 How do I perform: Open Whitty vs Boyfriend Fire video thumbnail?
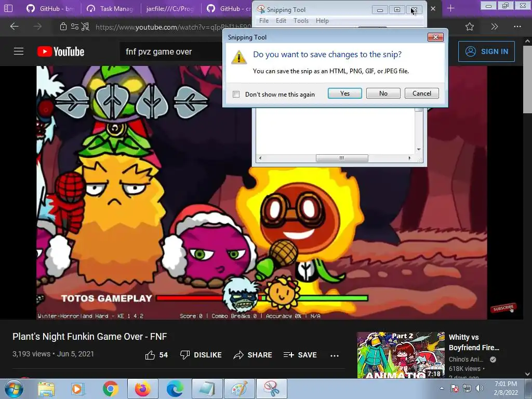(401, 355)
